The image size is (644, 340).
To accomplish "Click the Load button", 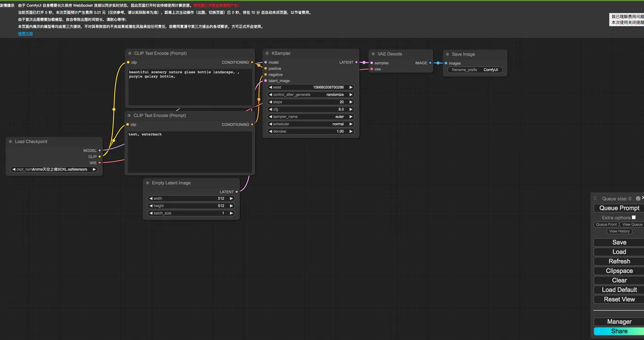I will (x=619, y=252).
